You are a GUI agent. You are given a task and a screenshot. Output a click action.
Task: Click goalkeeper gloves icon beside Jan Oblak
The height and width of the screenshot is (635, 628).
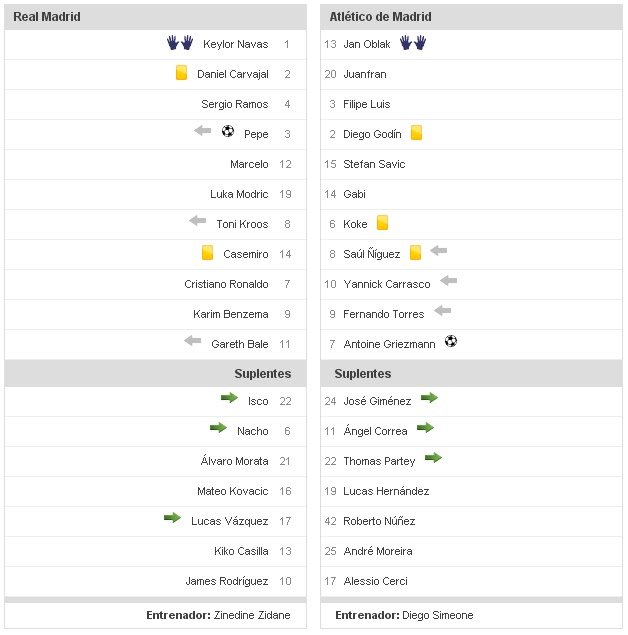[412, 43]
